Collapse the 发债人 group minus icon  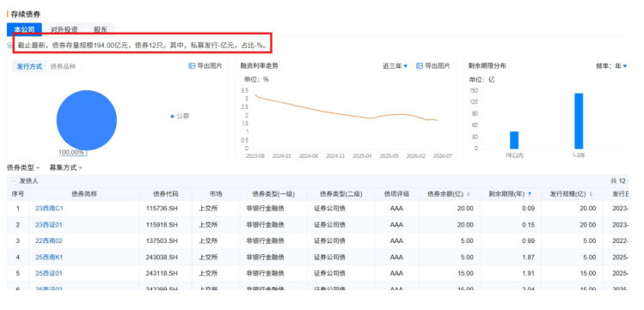(x=14, y=181)
